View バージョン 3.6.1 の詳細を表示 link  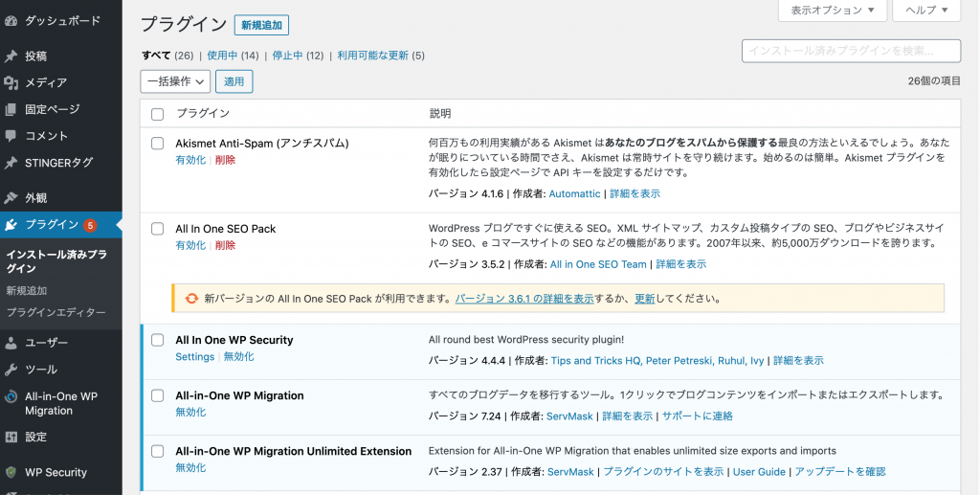coord(524,299)
